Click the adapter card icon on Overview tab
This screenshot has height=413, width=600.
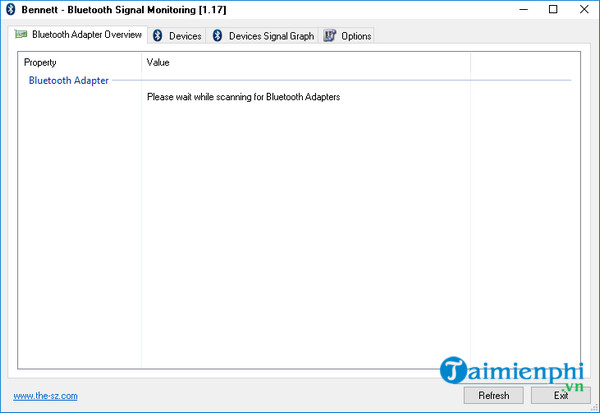[x=21, y=35]
